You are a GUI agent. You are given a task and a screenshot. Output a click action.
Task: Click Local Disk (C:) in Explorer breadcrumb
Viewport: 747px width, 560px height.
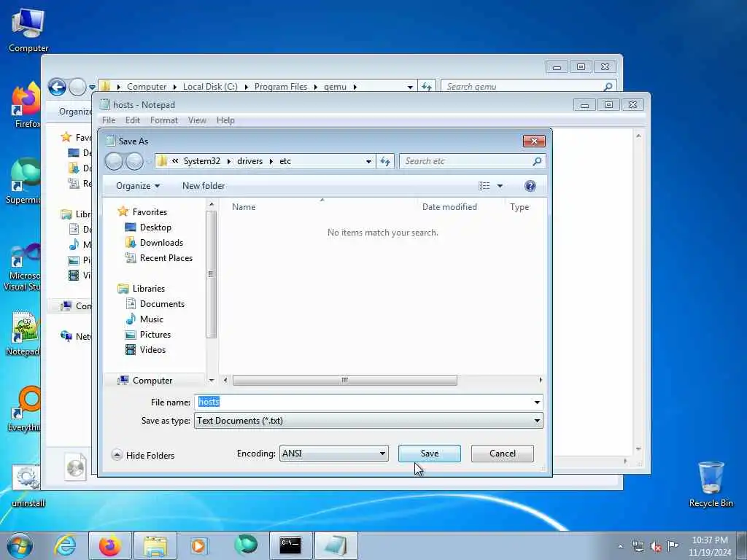pos(210,87)
